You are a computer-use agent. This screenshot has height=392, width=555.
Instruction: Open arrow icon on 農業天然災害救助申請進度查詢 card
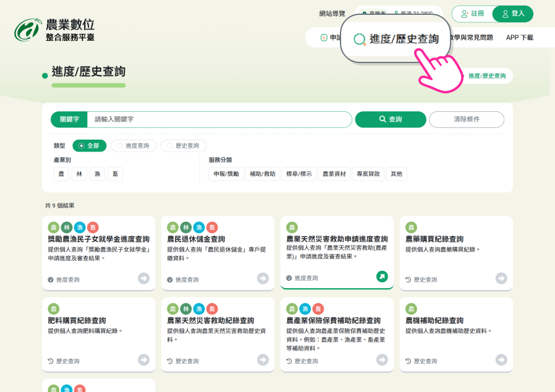coord(382,277)
